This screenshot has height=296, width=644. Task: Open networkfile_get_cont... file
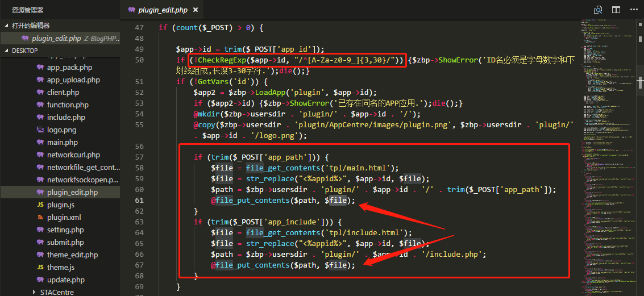[84, 168]
